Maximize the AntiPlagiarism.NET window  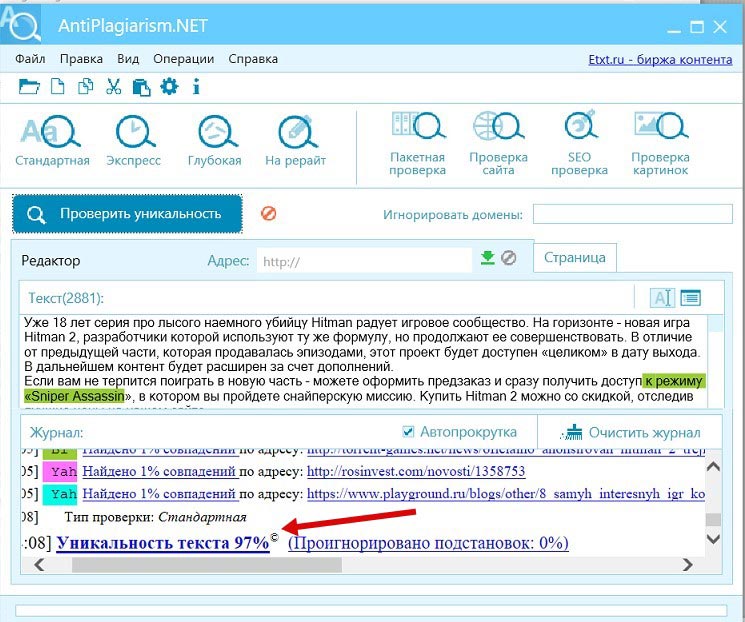point(697,26)
